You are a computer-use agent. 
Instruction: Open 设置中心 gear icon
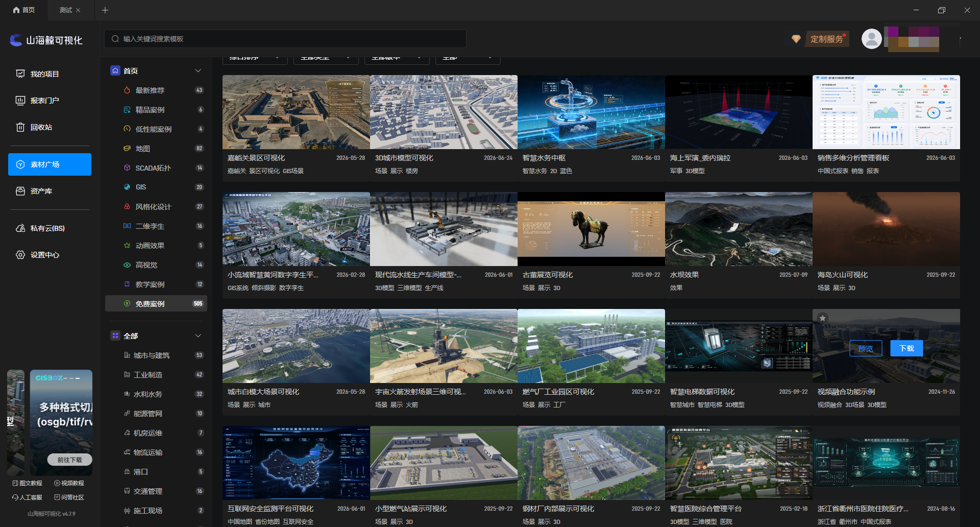click(20, 255)
